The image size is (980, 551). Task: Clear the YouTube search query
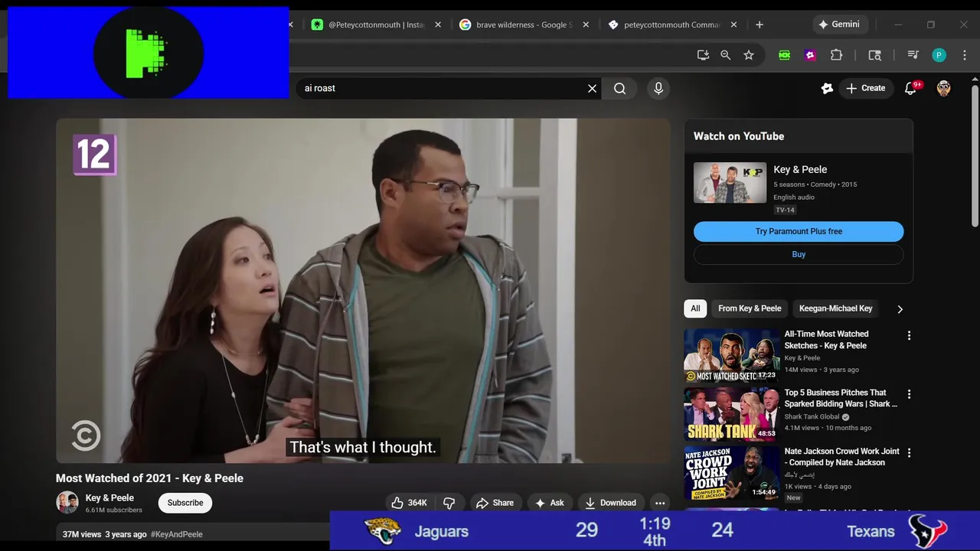pyautogui.click(x=592, y=89)
